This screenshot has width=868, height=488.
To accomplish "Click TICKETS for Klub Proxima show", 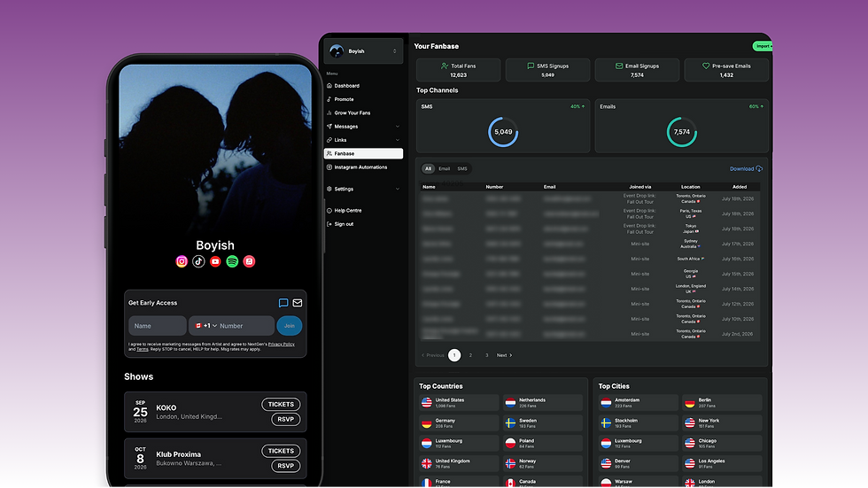I will pyautogui.click(x=282, y=451).
